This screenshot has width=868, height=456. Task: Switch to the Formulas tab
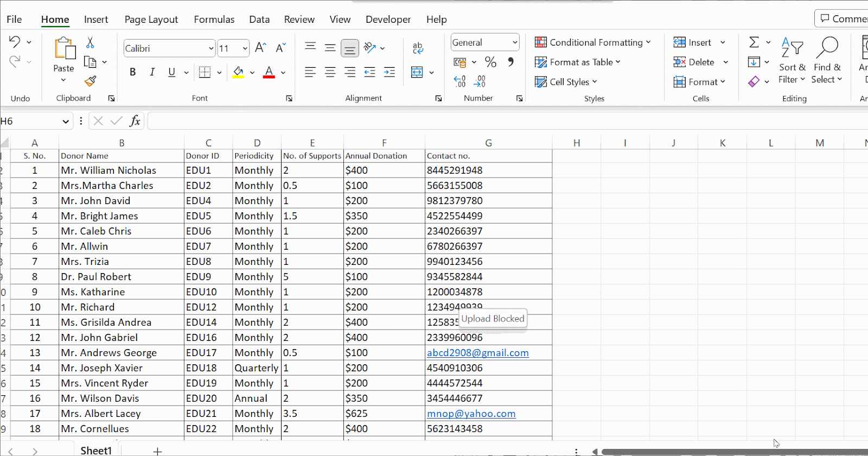point(214,20)
